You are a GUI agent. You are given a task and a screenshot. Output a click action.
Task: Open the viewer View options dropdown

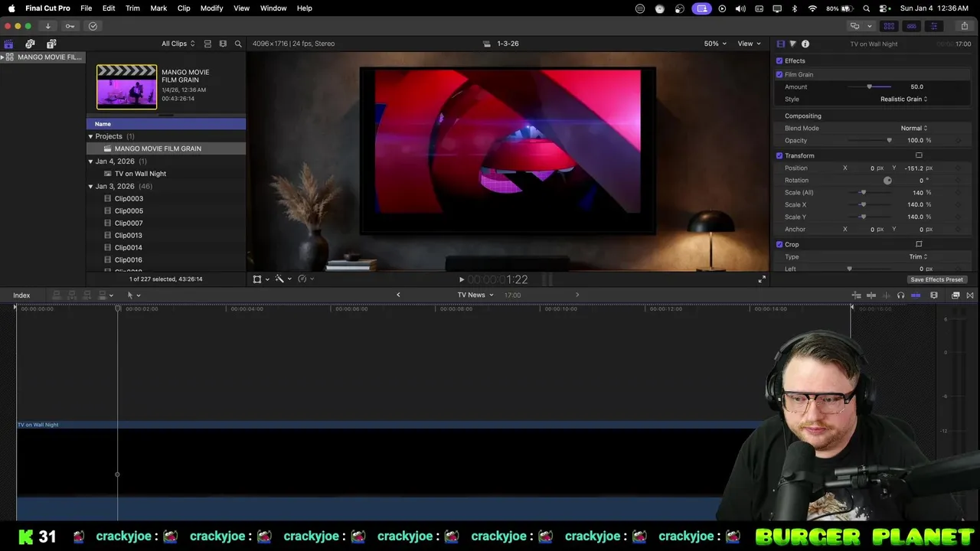pos(748,44)
